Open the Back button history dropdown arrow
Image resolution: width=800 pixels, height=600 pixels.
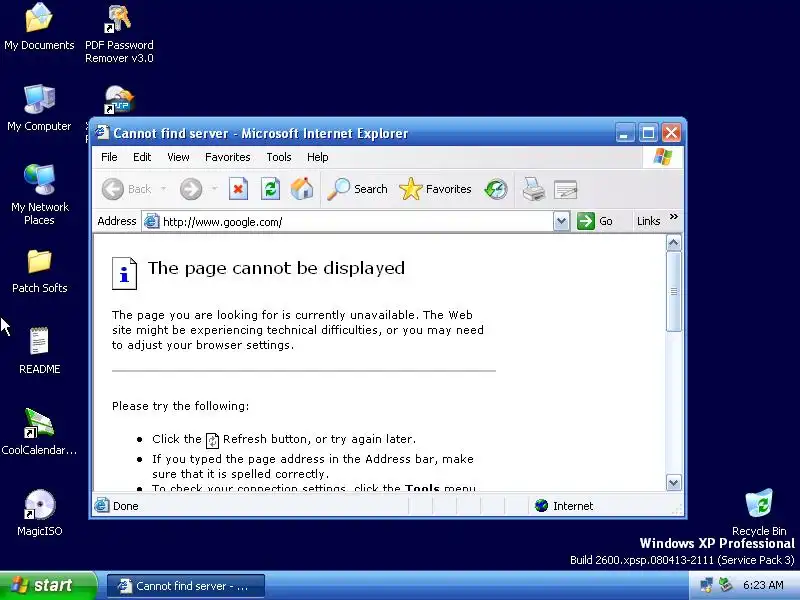point(163,189)
